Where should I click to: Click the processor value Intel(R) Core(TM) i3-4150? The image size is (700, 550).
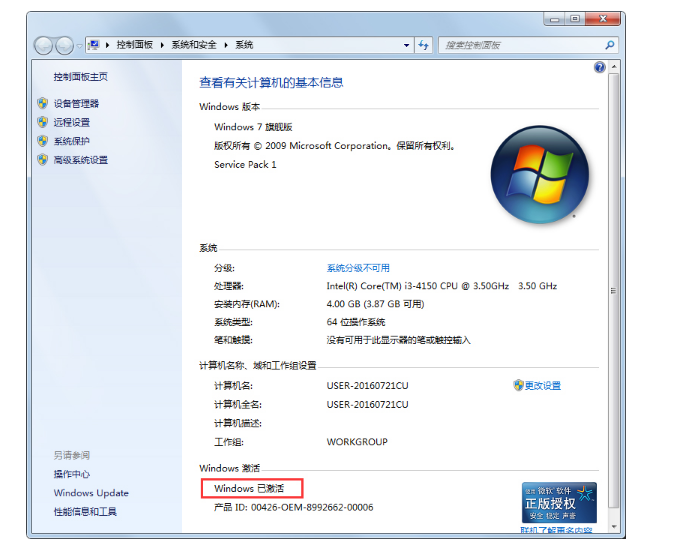[442, 286]
